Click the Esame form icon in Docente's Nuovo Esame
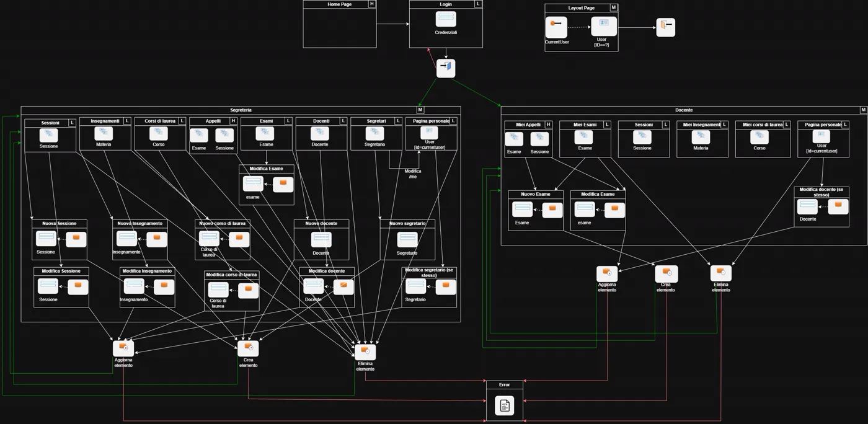Viewport: 868px width, 424px height. (x=523, y=210)
